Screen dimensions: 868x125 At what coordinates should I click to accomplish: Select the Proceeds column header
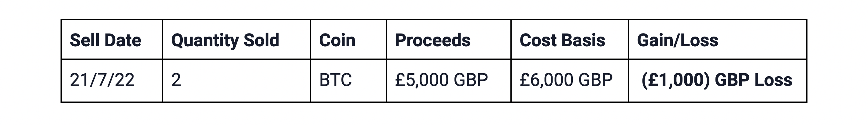(x=433, y=40)
